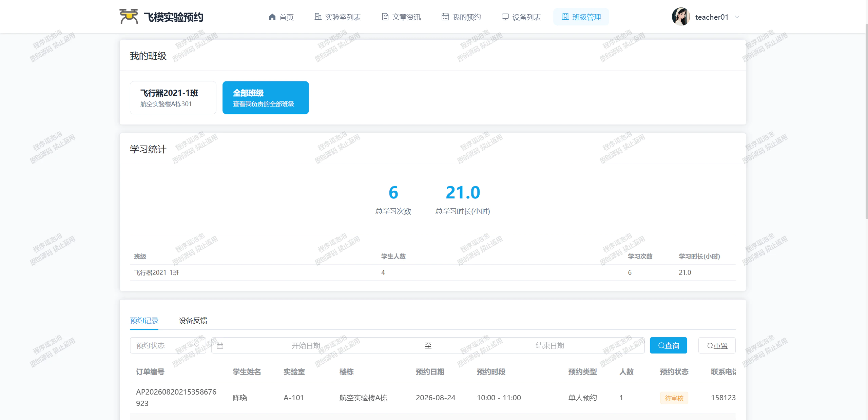Screen dimensions: 868x420
Task: Select the 全部班级 card
Action: pyautogui.click(x=266, y=98)
